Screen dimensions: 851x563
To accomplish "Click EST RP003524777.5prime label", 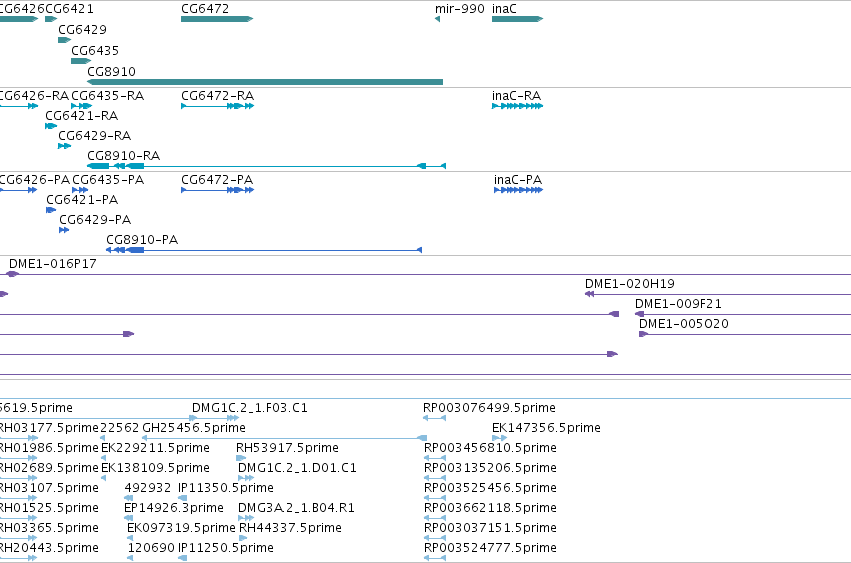I will coord(490,548).
